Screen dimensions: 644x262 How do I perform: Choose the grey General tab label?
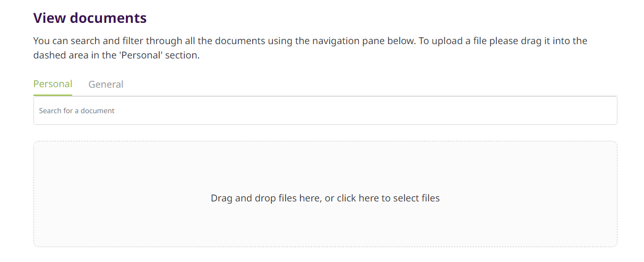(106, 84)
